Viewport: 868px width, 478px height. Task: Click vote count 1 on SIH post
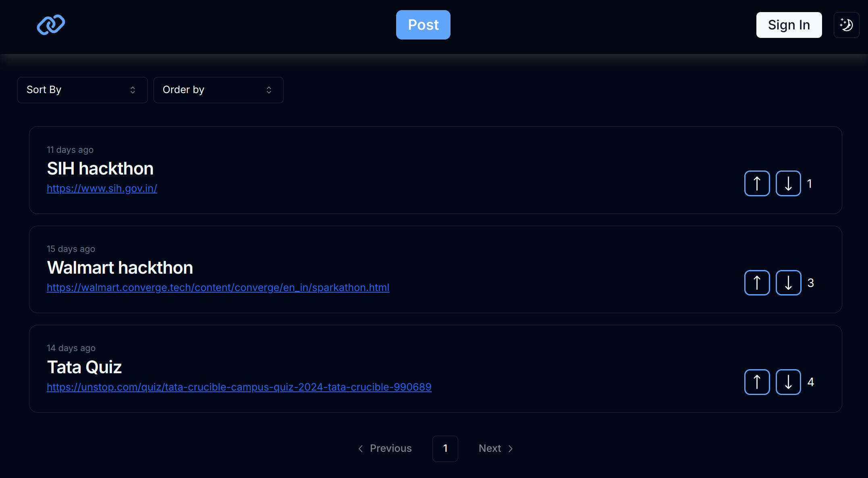tap(810, 184)
